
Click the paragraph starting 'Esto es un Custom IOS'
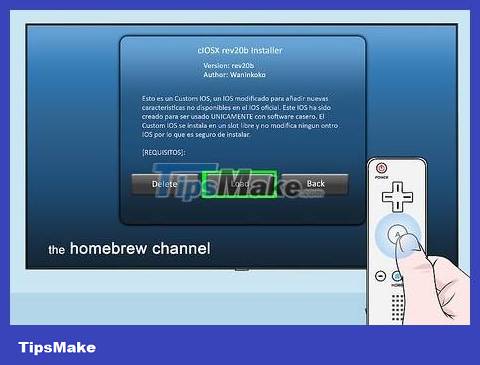point(240,117)
